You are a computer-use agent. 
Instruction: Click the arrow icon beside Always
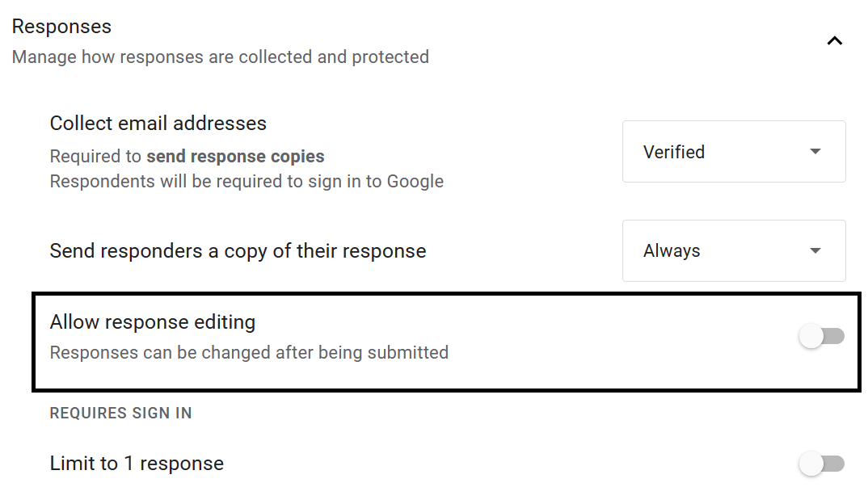(815, 251)
